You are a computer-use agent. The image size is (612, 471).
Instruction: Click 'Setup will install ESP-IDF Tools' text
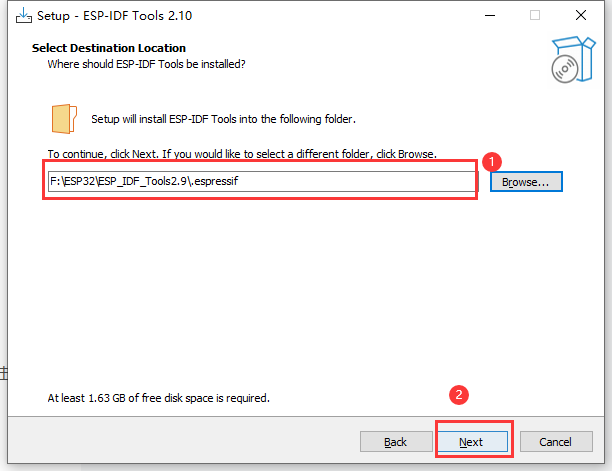[223, 119]
